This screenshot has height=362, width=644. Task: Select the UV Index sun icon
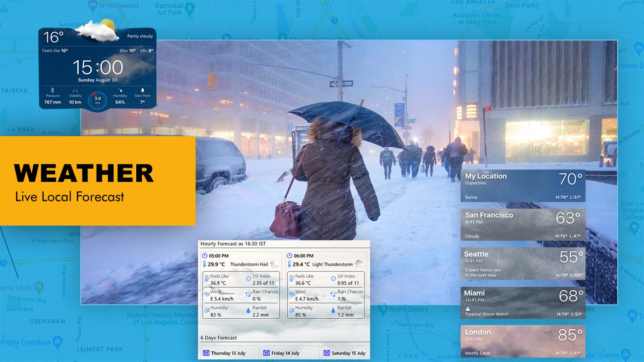click(249, 278)
